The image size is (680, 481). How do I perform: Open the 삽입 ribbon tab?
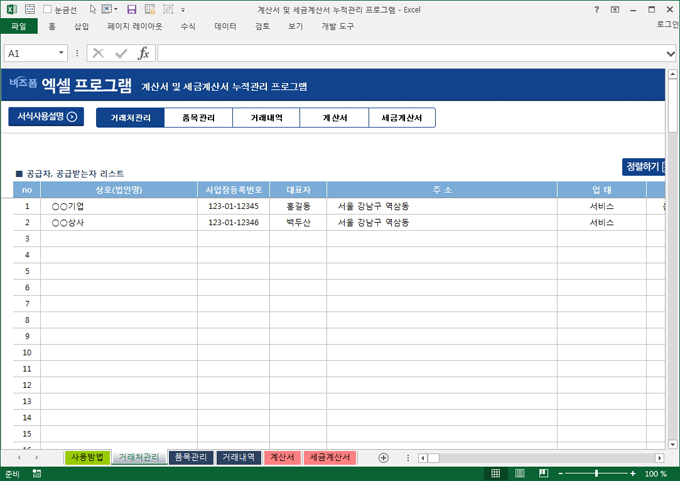(x=82, y=26)
